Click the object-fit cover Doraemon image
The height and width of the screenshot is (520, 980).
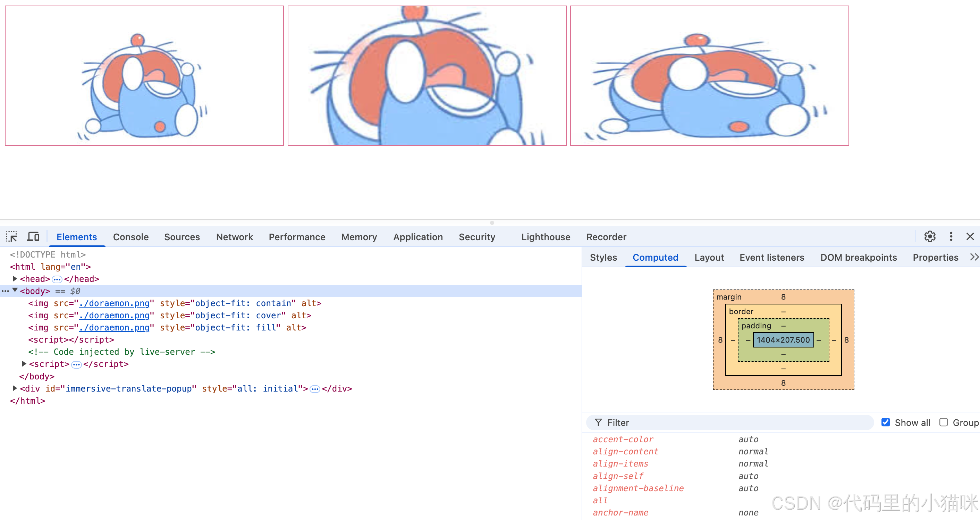tap(427, 75)
